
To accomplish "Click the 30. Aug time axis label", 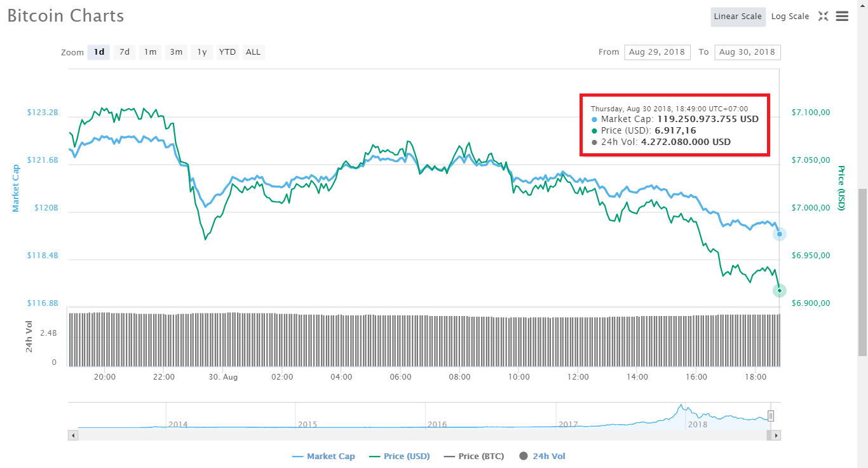I will [x=222, y=376].
